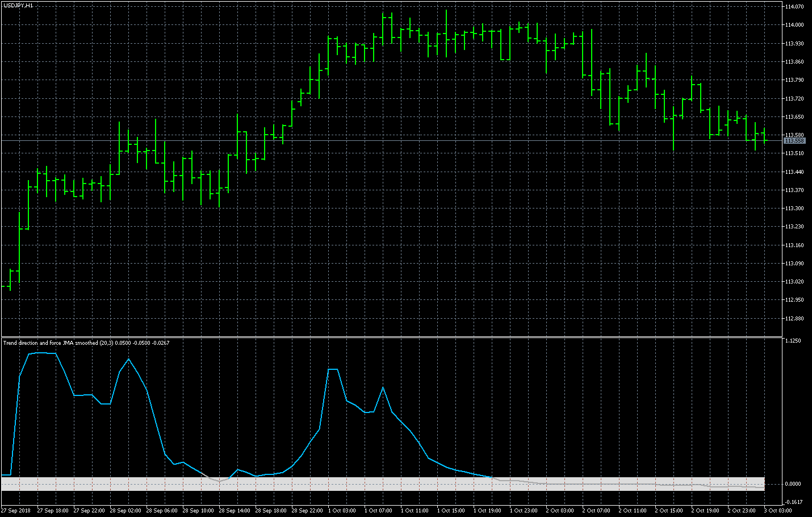812x517 pixels.
Task: Click the -0.1617 indicator scale value
Action: click(x=793, y=502)
